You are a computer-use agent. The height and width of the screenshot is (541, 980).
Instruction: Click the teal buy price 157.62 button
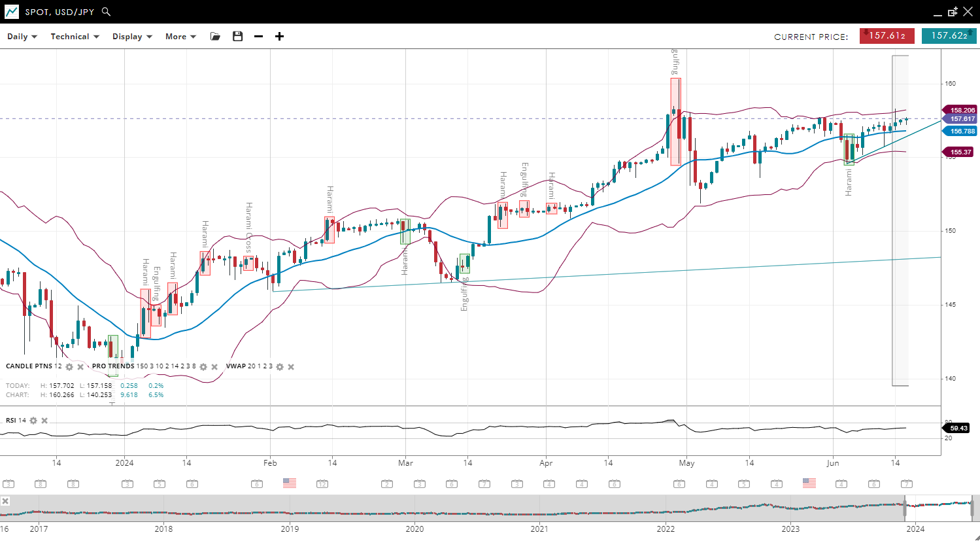949,36
